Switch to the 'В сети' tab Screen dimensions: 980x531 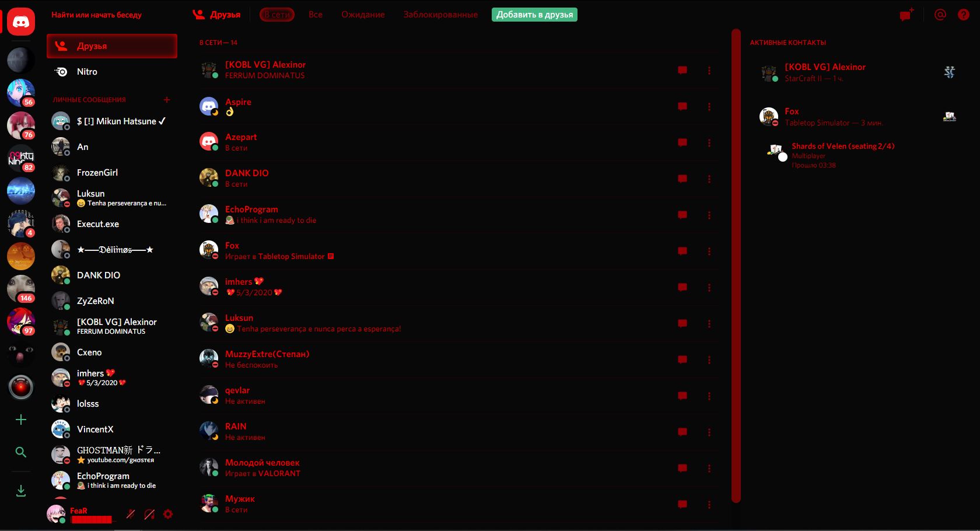pos(277,15)
